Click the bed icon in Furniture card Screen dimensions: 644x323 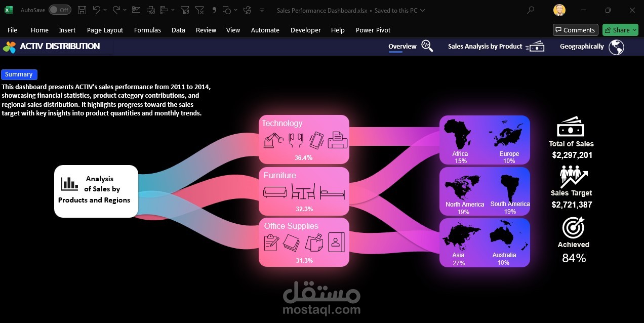333,192
